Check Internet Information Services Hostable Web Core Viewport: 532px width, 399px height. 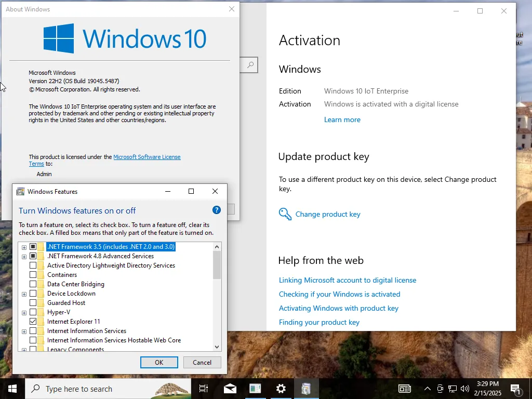click(x=33, y=340)
